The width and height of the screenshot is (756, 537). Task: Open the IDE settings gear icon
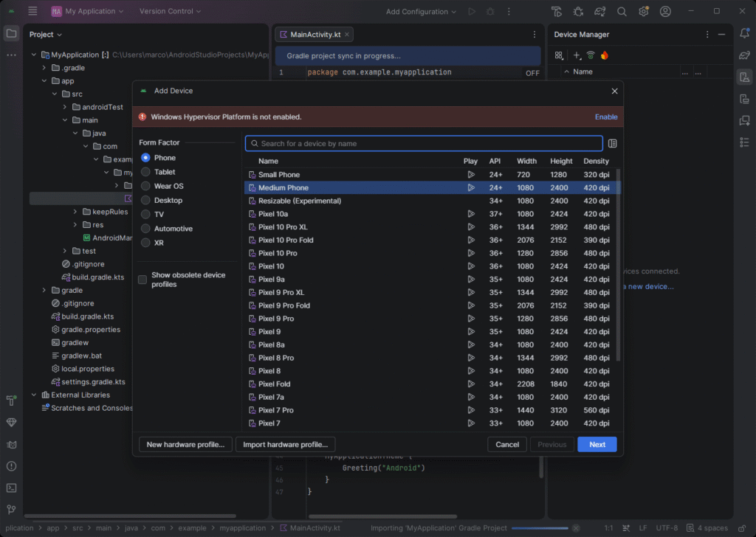click(644, 11)
